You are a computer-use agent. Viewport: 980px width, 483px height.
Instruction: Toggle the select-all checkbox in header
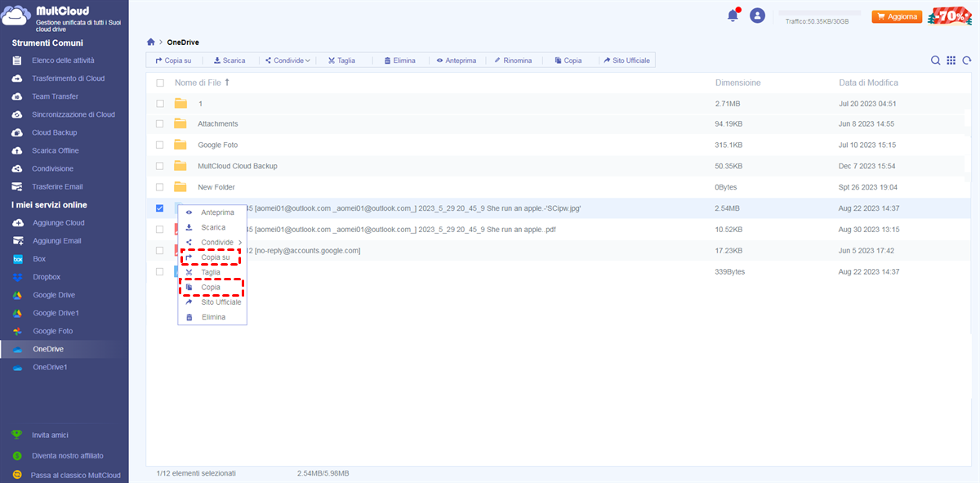[x=160, y=83]
